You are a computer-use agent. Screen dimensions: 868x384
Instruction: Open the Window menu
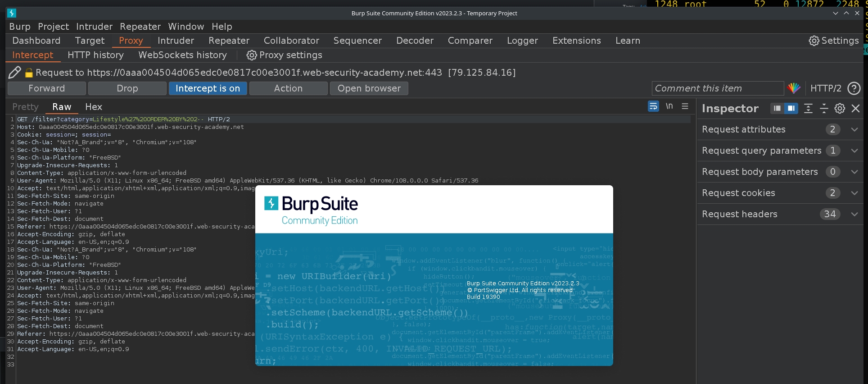pyautogui.click(x=186, y=27)
